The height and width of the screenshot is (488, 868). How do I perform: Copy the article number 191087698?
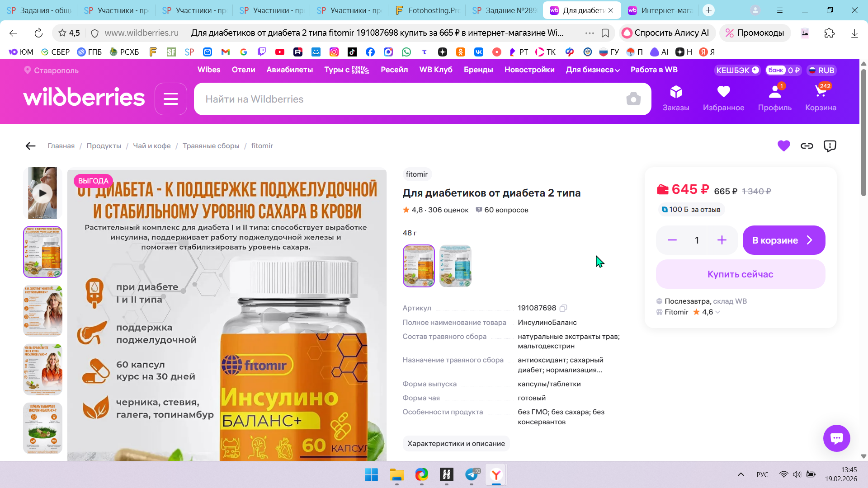pyautogui.click(x=563, y=308)
